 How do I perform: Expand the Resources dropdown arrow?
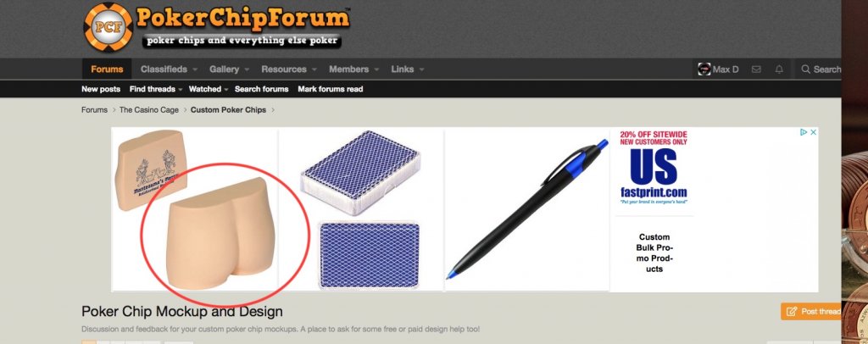314,69
